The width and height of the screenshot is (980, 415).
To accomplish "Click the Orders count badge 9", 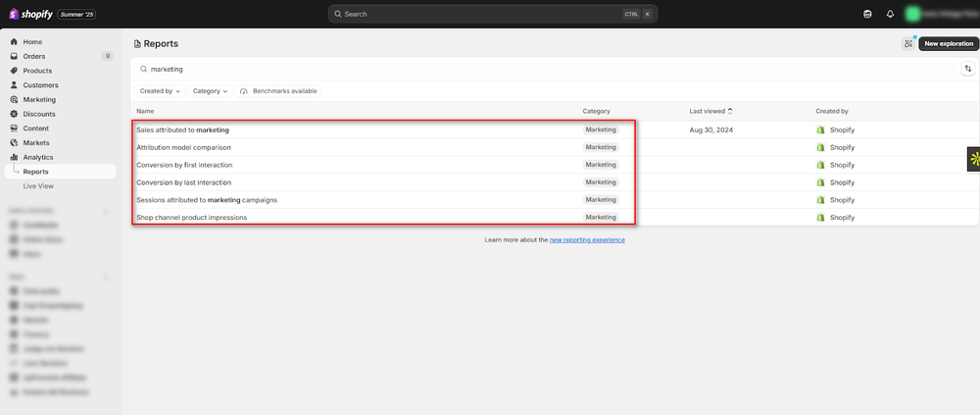I will (108, 56).
